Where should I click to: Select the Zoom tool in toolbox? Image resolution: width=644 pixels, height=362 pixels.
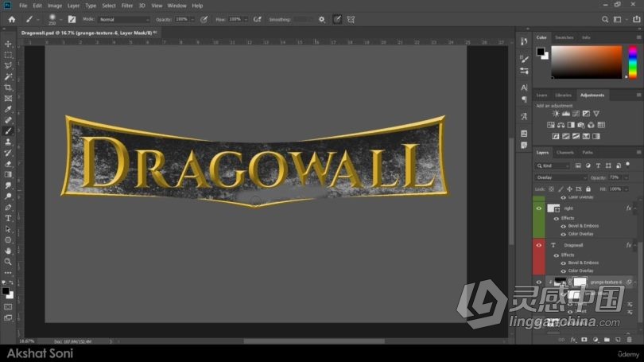pyautogui.click(x=8, y=261)
